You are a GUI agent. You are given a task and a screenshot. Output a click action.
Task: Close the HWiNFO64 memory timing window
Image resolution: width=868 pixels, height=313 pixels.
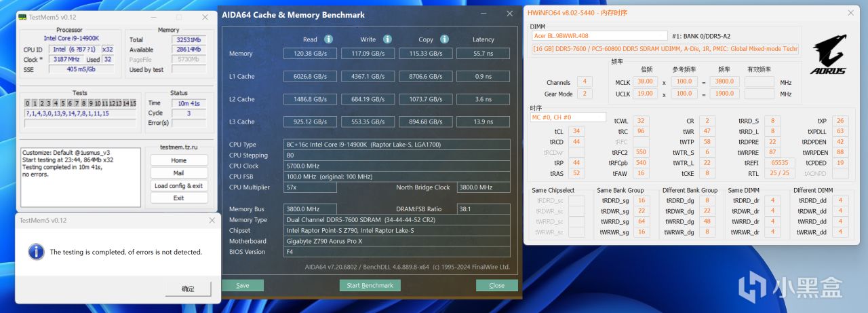851,12
